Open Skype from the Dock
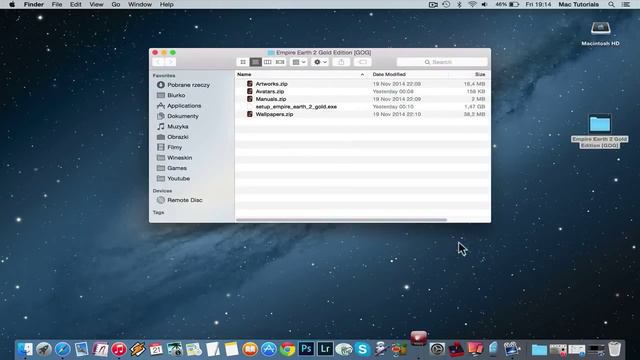This screenshot has height=360, width=640. 362,349
